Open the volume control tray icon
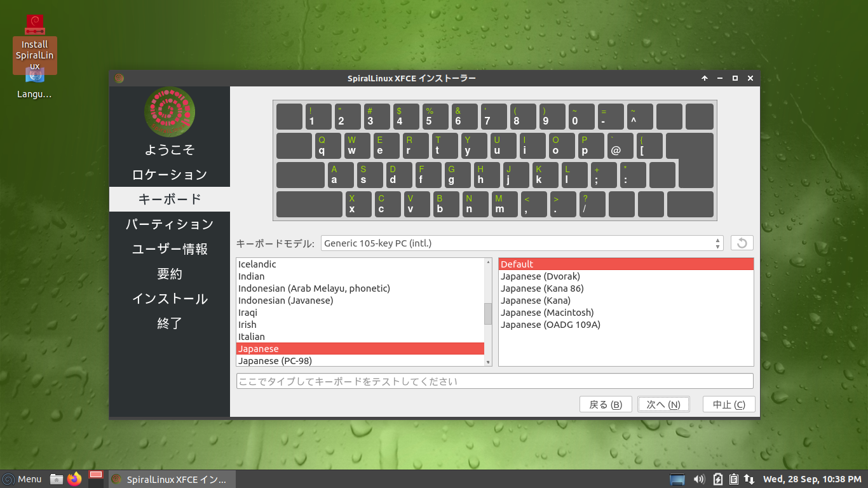 click(699, 479)
